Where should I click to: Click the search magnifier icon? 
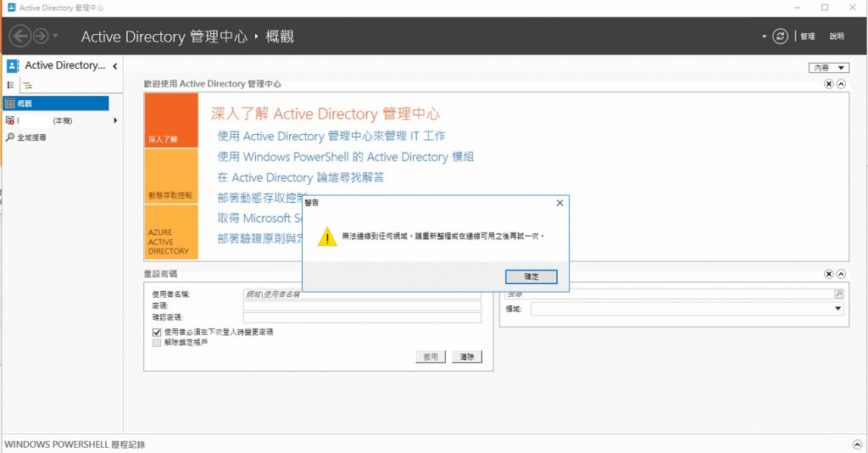(838, 294)
